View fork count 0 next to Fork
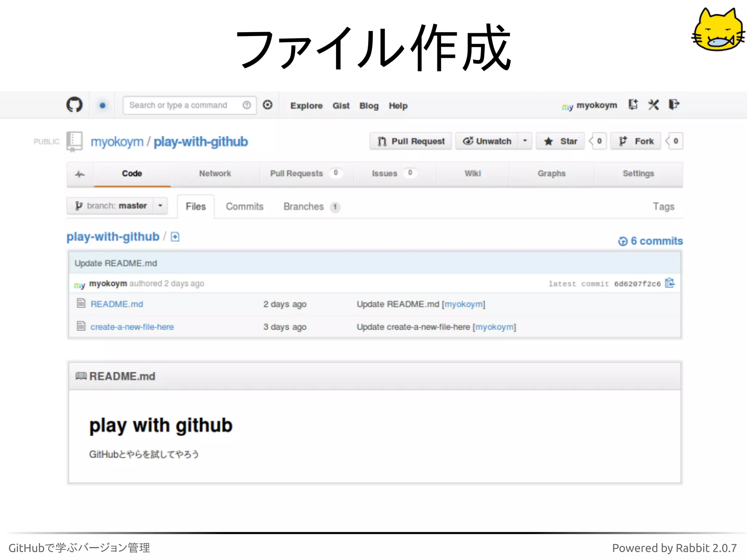Viewport: 747px width, 560px height. pos(676,141)
